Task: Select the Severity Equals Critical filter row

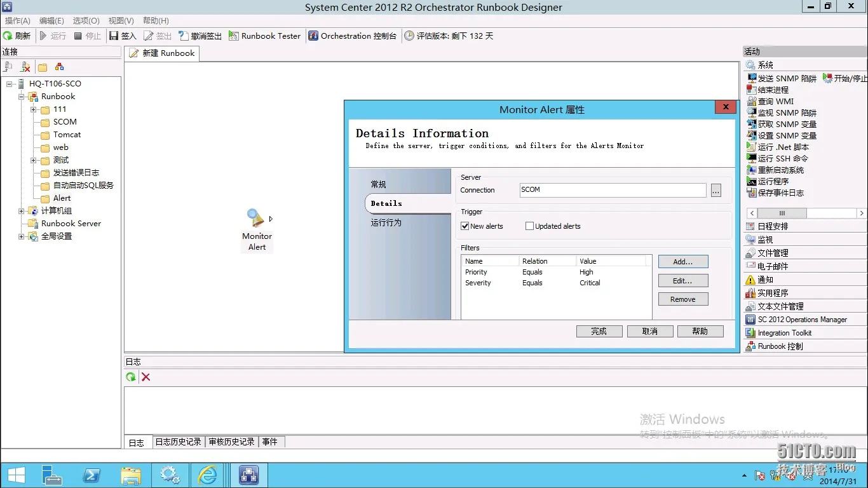Action: pos(553,283)
